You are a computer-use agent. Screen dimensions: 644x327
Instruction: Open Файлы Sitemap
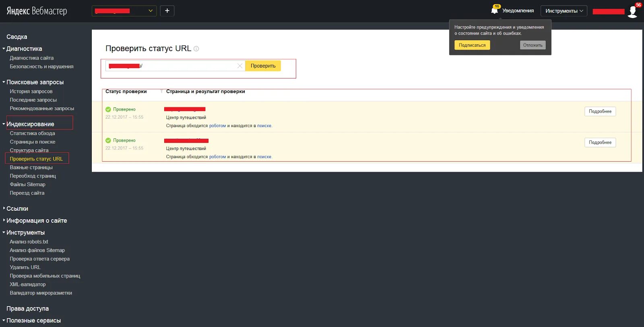[x=27, y=184]
